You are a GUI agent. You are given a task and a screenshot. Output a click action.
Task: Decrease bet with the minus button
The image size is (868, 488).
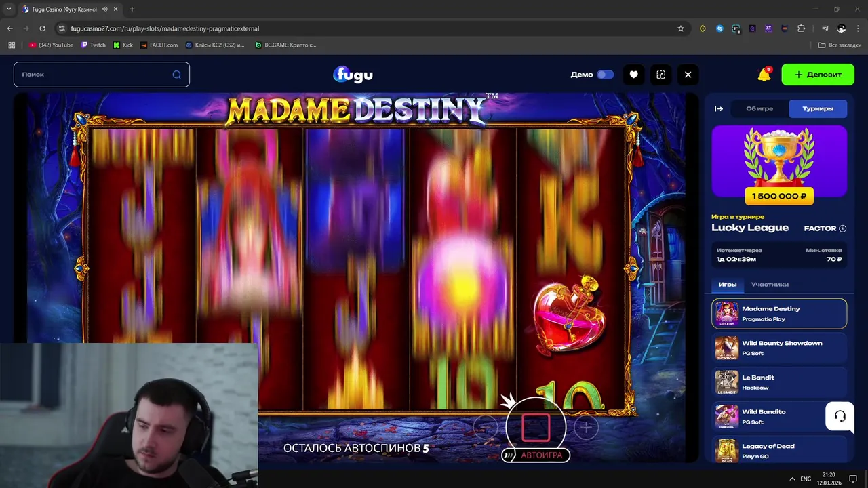coord(486,427)
